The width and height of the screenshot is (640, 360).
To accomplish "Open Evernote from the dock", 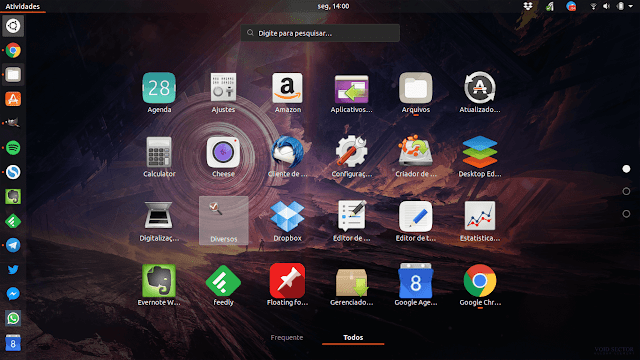I will tap(13, 196).
